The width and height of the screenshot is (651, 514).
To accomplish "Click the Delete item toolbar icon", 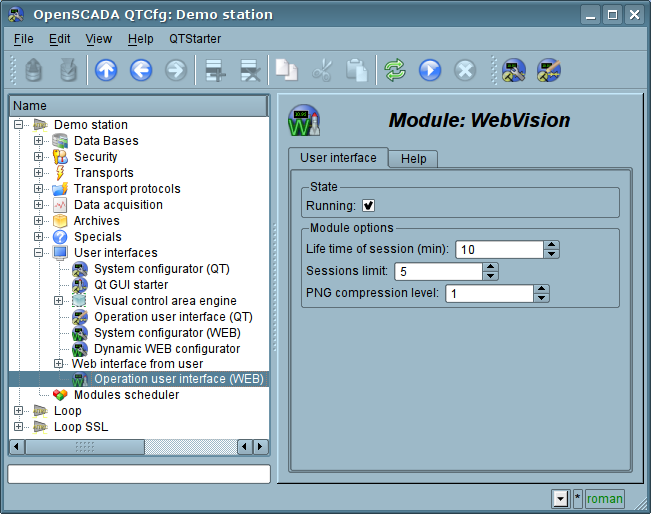I will [250, 70].
